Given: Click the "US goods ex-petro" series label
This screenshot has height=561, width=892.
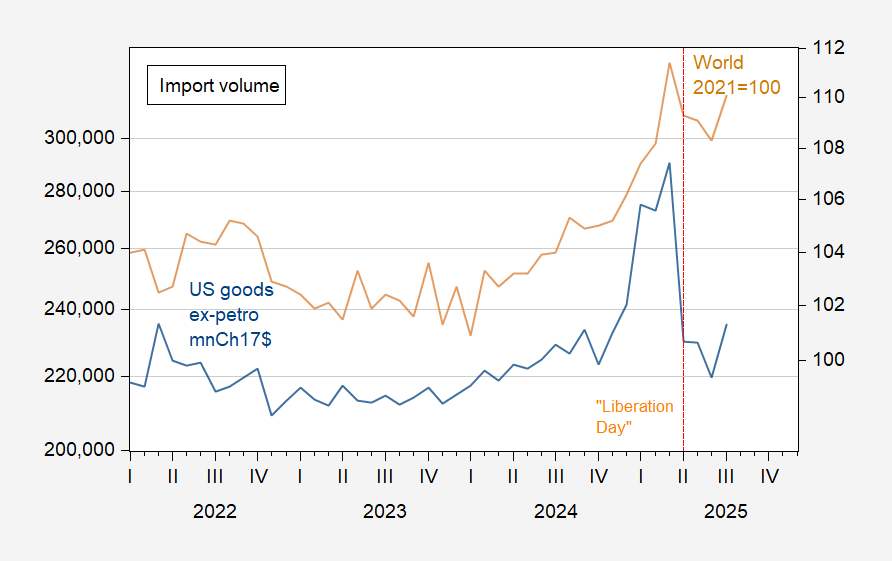Looking at the screenshot, I should (x=231, y=315).
